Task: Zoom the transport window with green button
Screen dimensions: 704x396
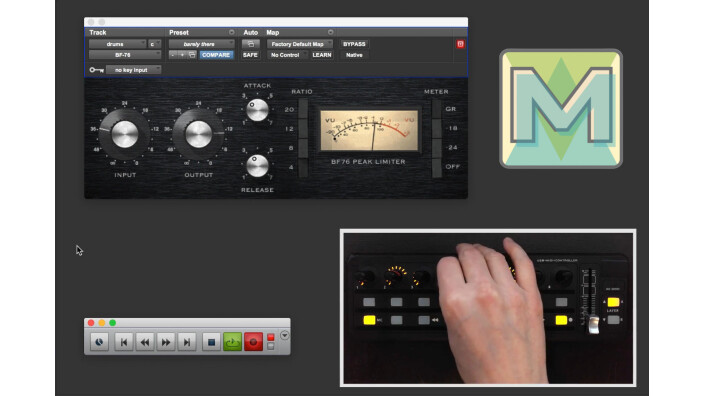Action: 113,323
